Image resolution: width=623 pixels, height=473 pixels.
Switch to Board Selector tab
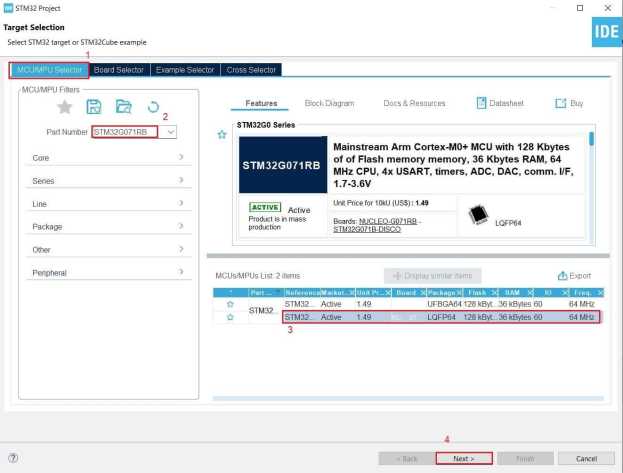(119, 70)
